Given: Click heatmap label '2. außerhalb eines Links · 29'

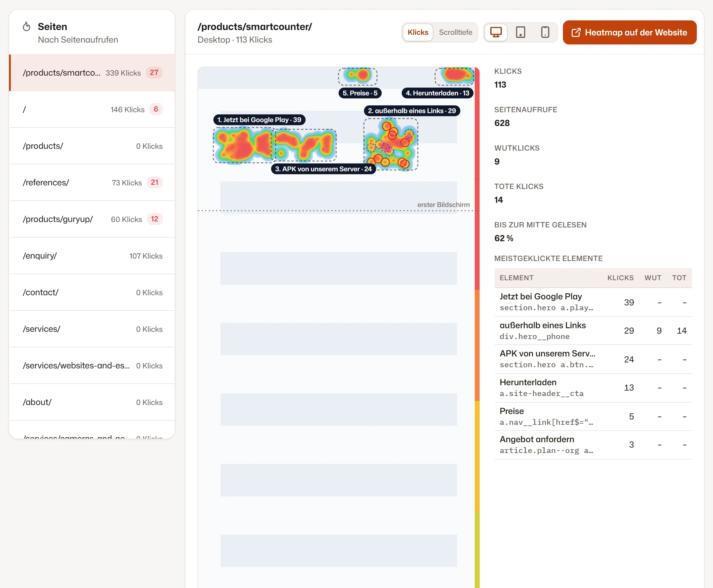Looking at the screenshot, I should click(412, 111).
